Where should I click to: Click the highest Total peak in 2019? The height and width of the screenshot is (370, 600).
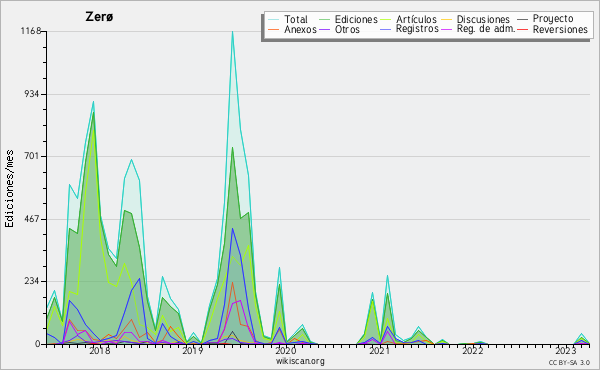232,32
